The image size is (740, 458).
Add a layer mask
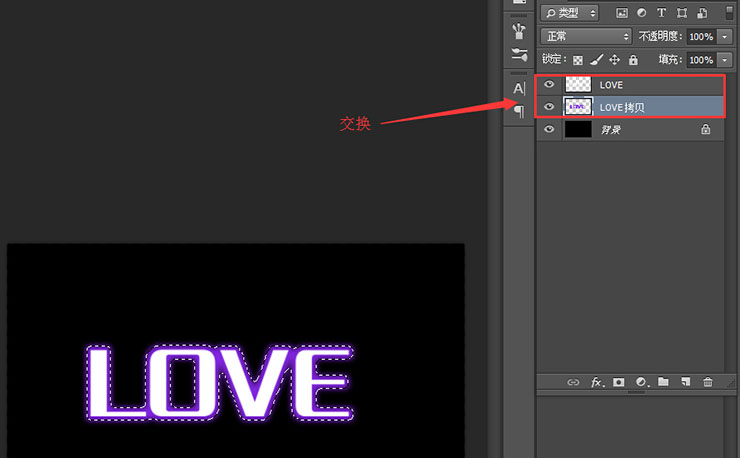[x=619, y=382]
